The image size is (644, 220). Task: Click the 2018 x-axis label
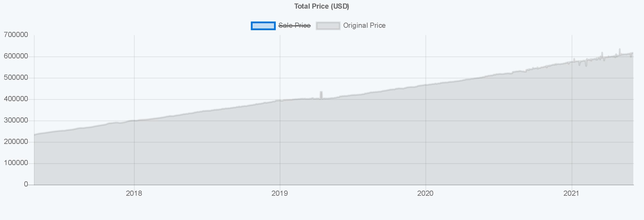pyautogui.click(x=134, y=193)
